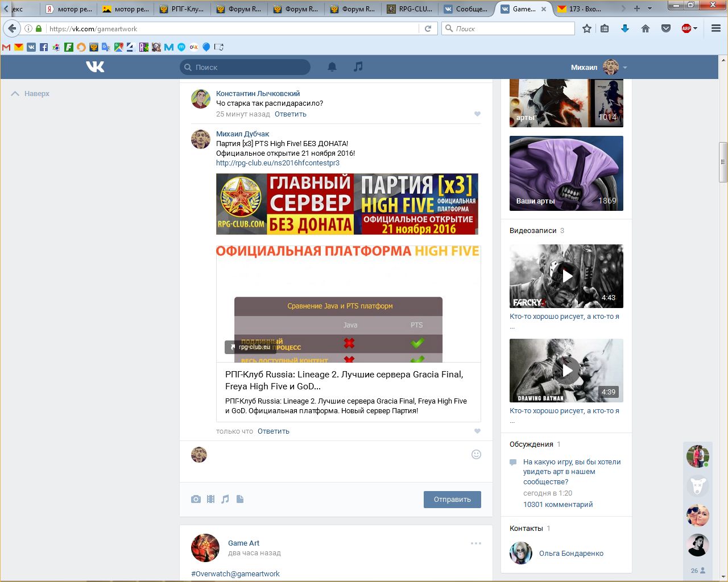Close the Game… tab
Image resolution: width=728 pixels, height=582 pixels.
click(544, 9)
